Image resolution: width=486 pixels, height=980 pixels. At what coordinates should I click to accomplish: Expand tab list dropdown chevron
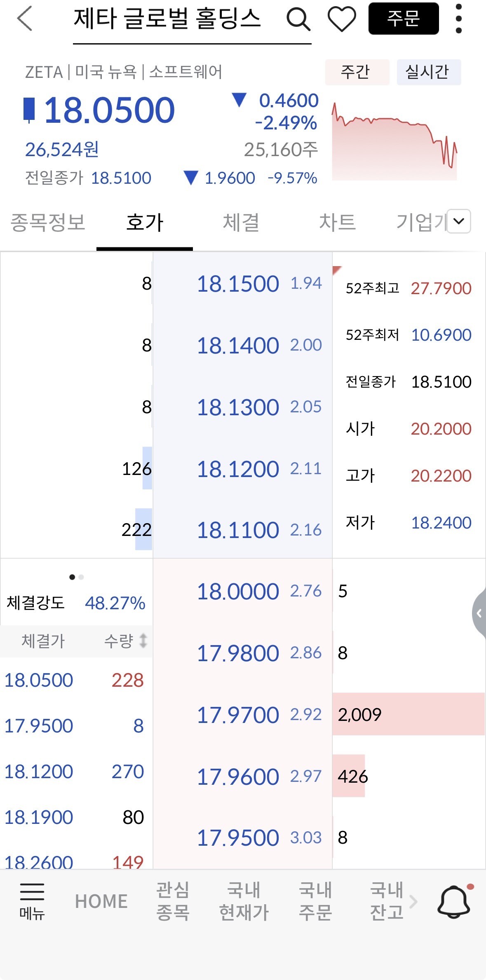tap(459, 221)
